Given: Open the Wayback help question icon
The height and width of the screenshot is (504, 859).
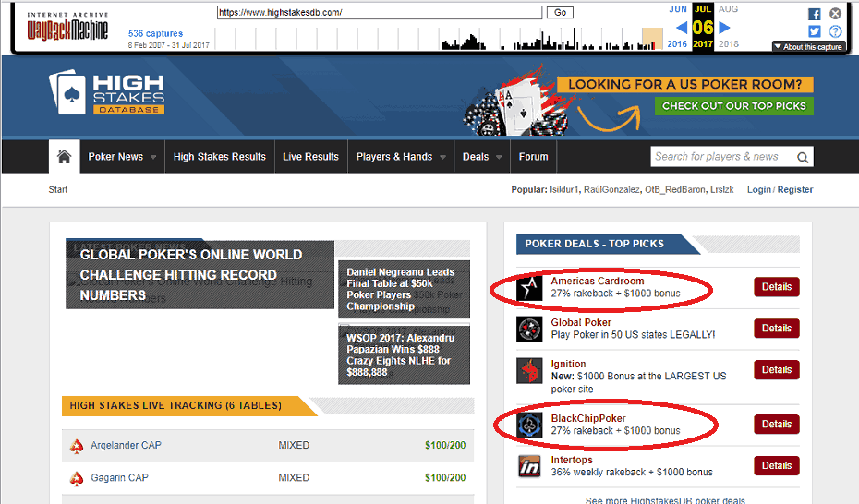Looking at the screenshot, I should pyautogui.click(x=835, y=31).
